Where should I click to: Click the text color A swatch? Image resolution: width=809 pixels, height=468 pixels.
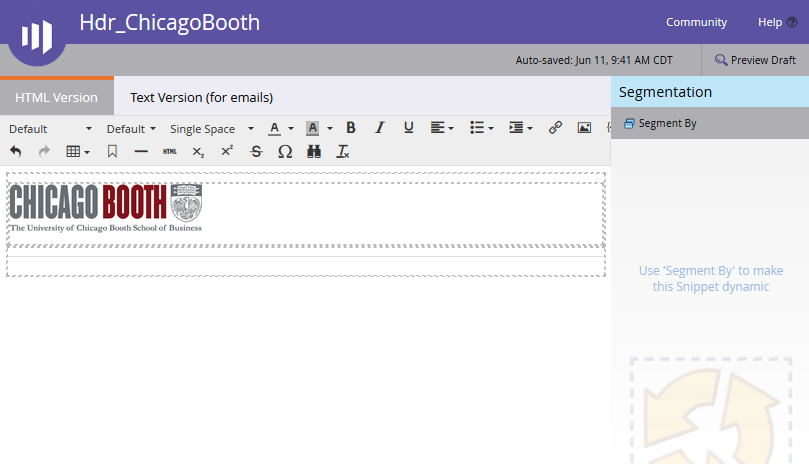coord(274,128)
